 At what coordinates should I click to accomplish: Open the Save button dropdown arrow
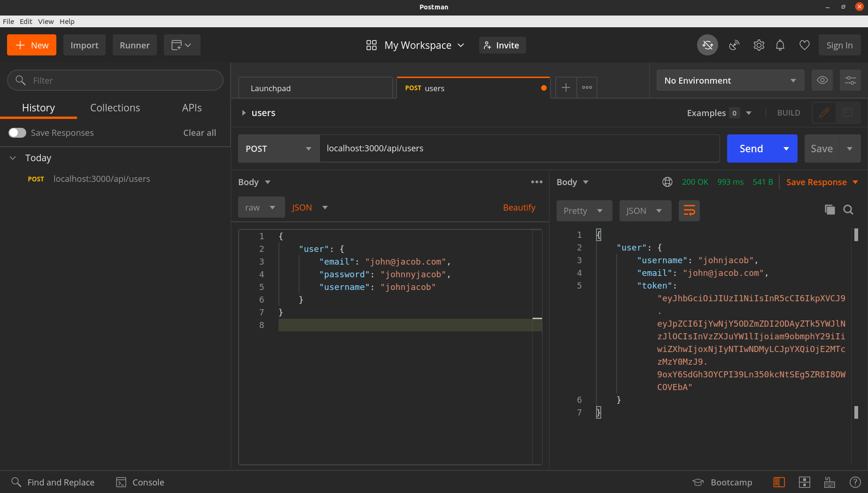click(x=850, y=149)
